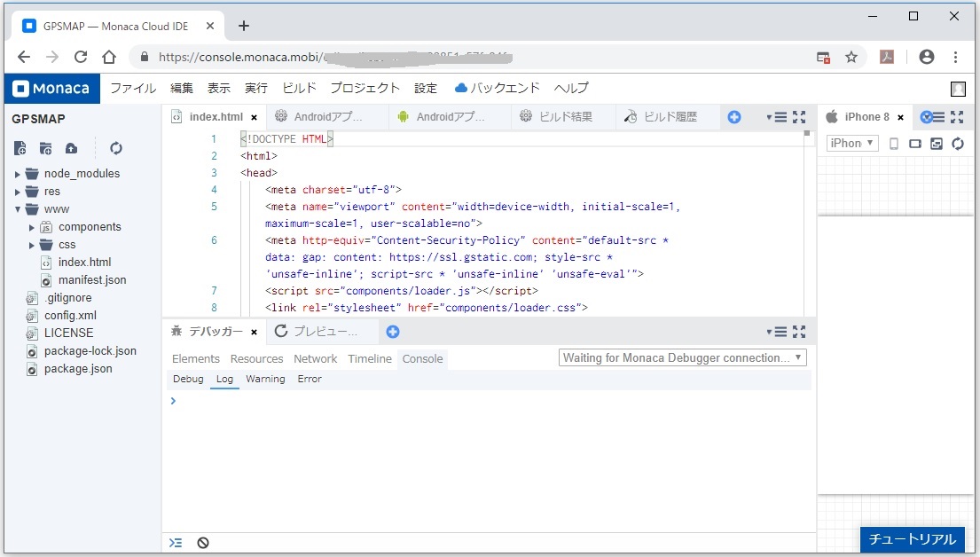Reload the iPhone 8 previewer

coord(958,144)
